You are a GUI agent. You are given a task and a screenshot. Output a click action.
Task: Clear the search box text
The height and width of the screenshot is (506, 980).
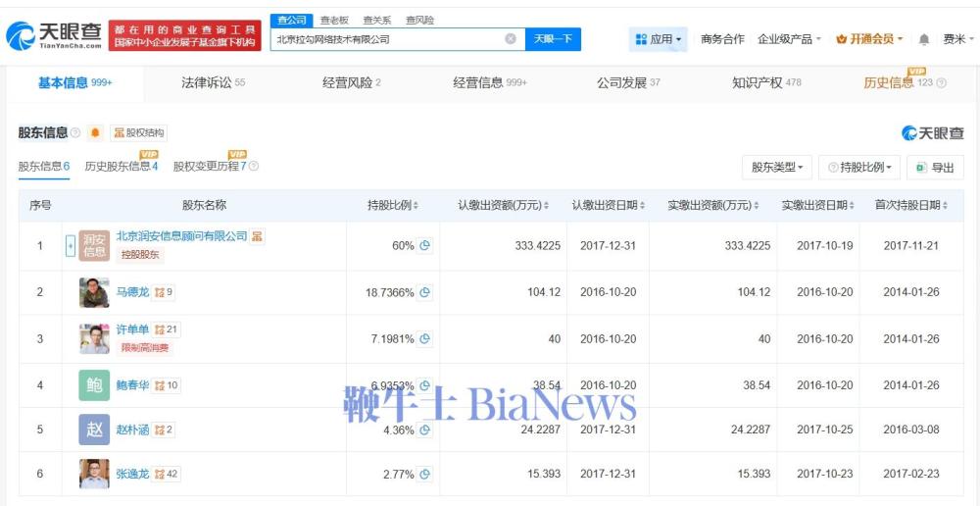coord(511,39)
